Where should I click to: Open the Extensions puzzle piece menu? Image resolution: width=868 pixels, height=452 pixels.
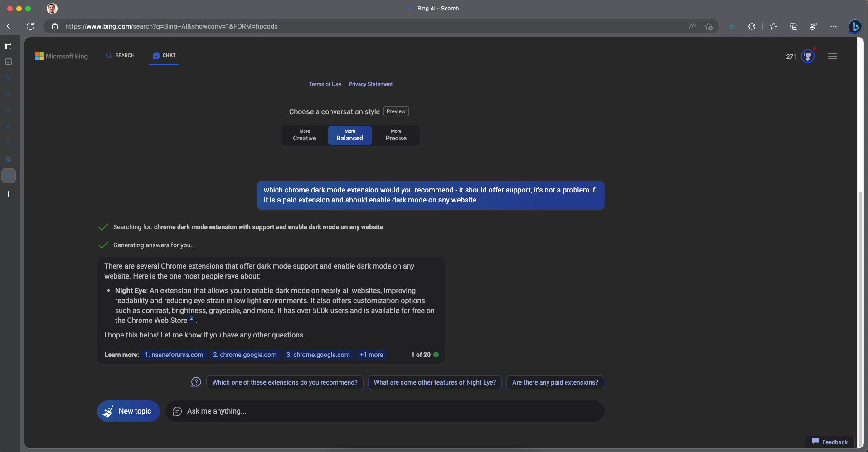point(752,26)
